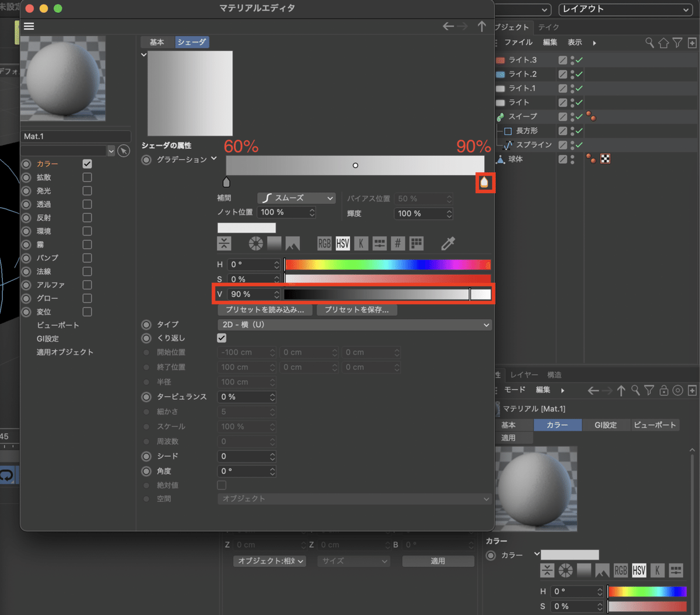This screenshot has height=615, width=700.
Task: Open the タイプ 2D - 横 (U) dropdown
Action: pyautogui.click(x=355, y=325)
